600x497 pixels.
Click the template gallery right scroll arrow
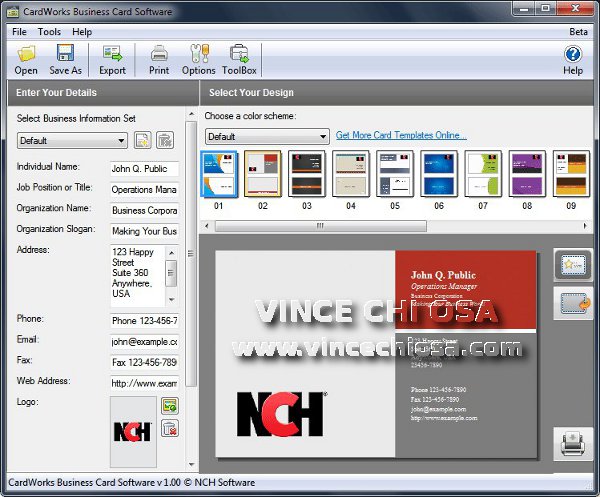click(585, 226)
